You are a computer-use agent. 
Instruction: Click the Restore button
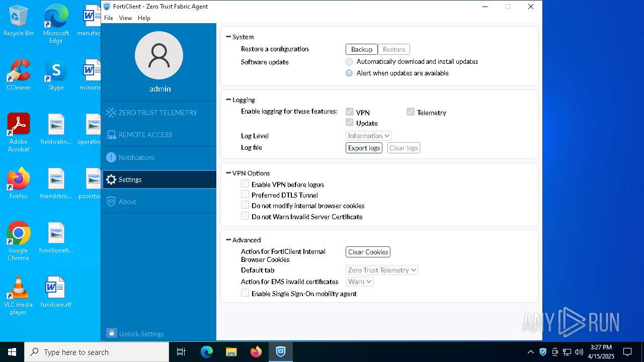point(394,49)
